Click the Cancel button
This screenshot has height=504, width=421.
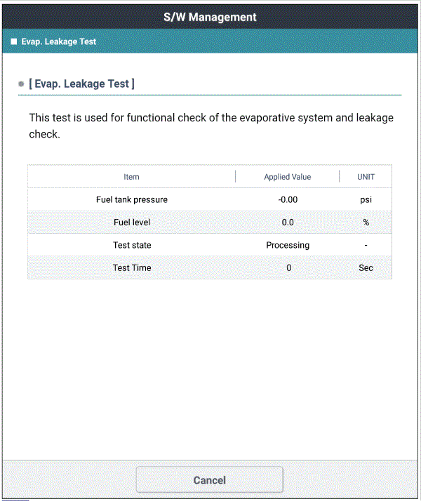pos(210,479)
